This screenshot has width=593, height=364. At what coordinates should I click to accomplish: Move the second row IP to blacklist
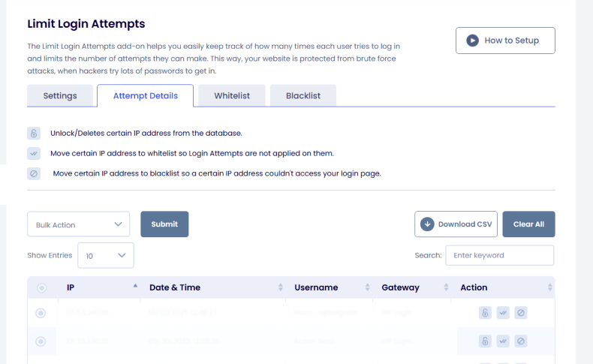pos(521,341)
